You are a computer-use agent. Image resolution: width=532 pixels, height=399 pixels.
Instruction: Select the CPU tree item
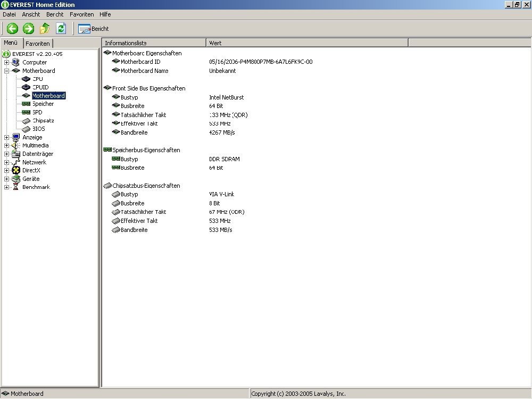point(38,79)
